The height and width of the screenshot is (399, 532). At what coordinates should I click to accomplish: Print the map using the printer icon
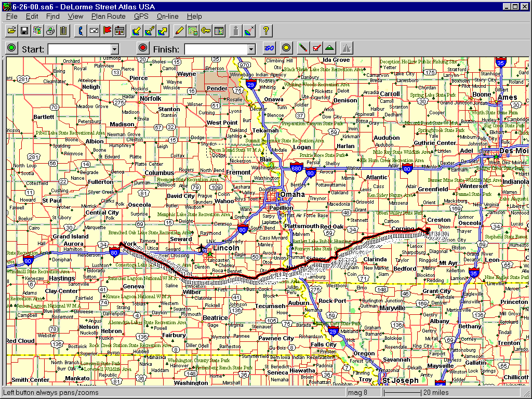coord(50,31)
